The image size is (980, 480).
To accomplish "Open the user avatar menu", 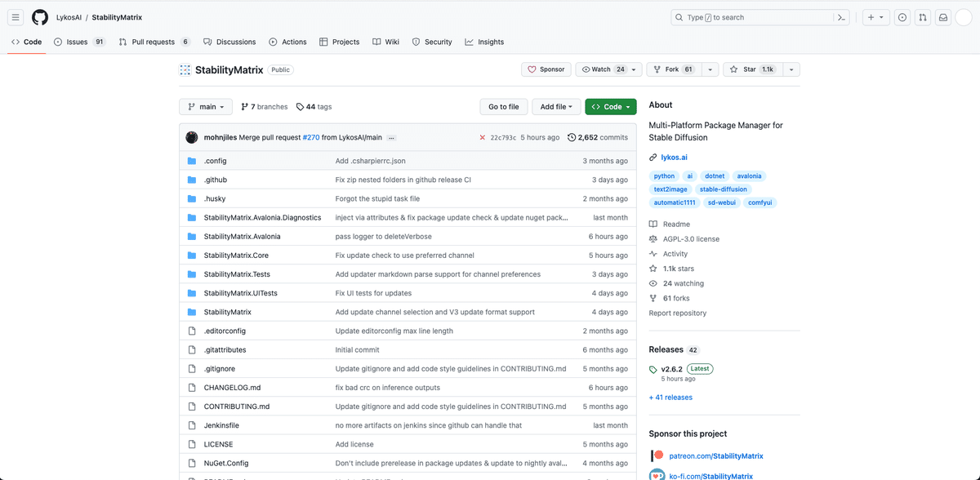I will click(964, 17).
